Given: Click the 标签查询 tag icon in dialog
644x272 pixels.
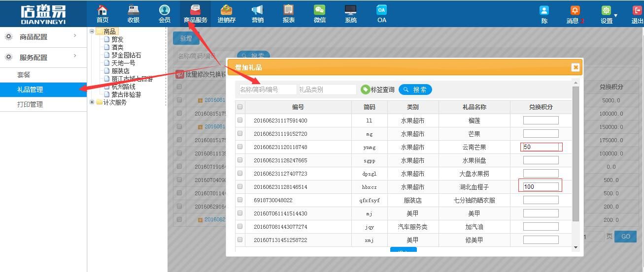Looking at the screenshot, I should pyautogui.click(x=365, y=90).
